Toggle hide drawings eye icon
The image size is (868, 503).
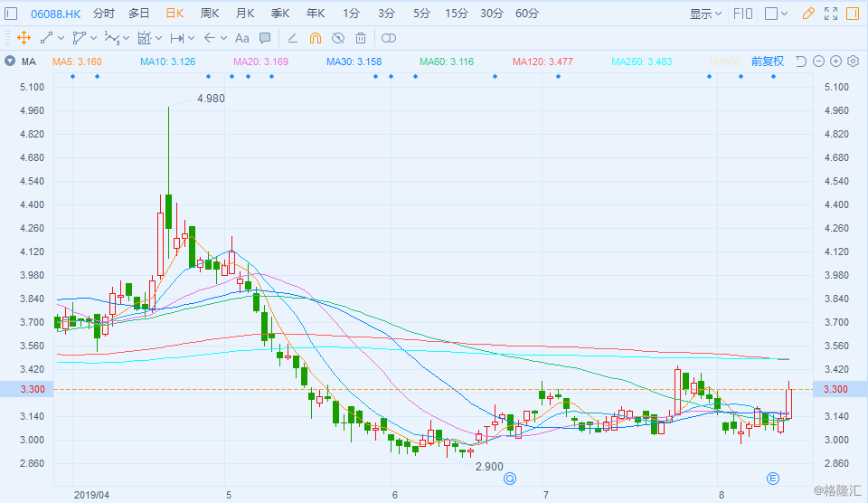click(338, 38)
